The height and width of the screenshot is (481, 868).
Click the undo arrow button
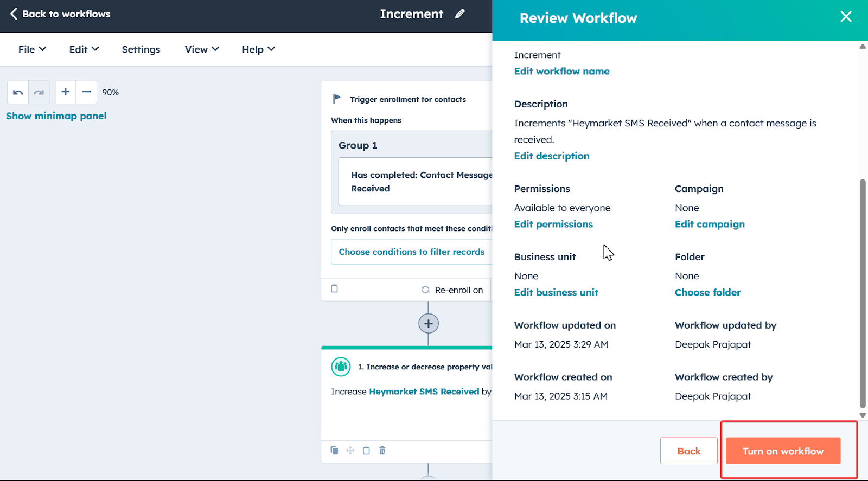18,92
